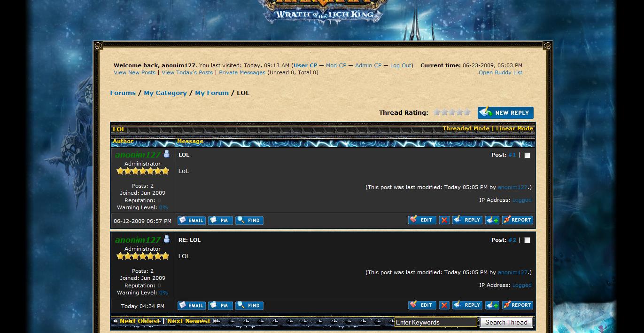The width and height of the screenshot is (644, 333).
Task: View logged IP address of post #1
Action: [522, 200]
